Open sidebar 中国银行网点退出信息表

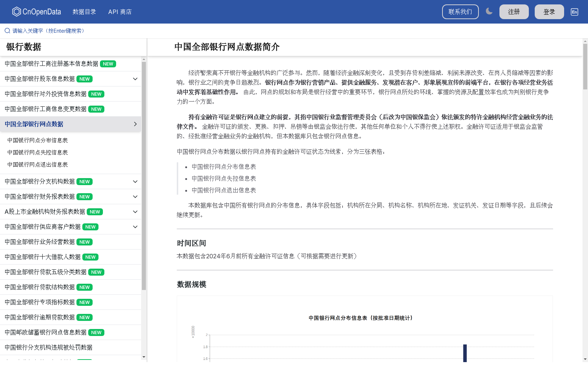(x=37, y=164)
